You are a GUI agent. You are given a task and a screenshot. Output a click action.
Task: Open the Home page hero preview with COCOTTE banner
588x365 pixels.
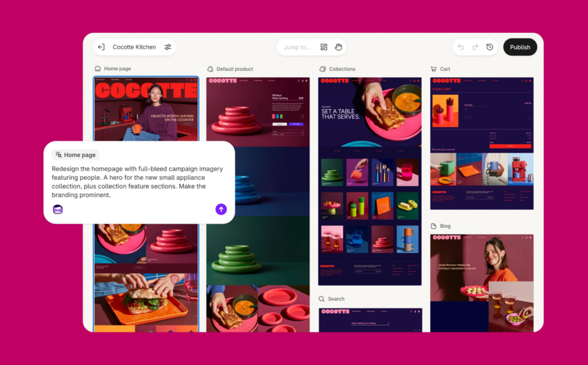click(146, 109)
